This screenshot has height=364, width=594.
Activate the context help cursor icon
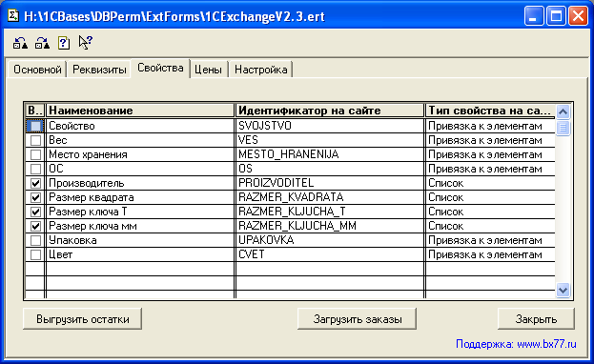(x=85, y=43)
